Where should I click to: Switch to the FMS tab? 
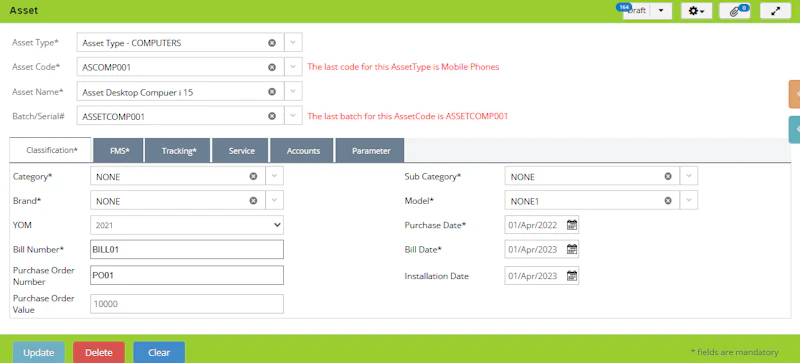(x=119, y=151)
